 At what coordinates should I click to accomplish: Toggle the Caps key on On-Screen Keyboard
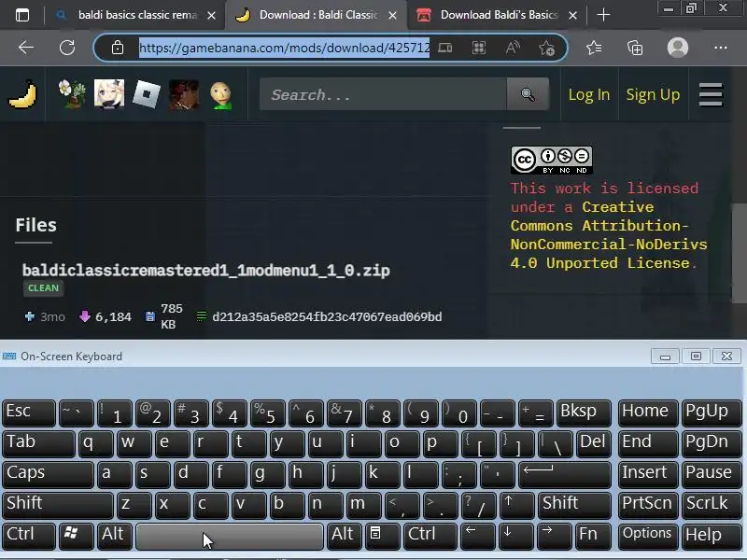(x=48, y=474)
